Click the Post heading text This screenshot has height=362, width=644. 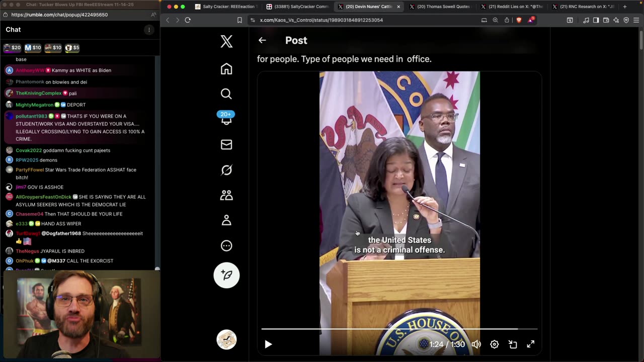coord(296,40)
